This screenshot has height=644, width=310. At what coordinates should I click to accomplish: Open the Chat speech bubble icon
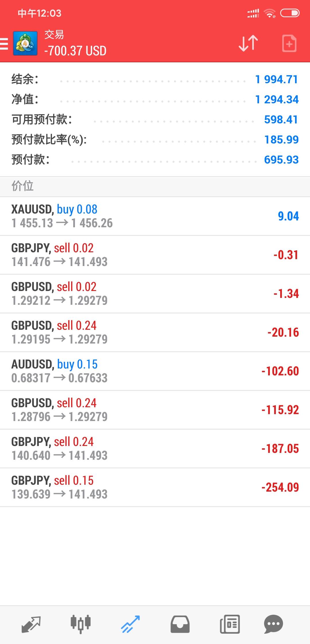tap(273, 624)
